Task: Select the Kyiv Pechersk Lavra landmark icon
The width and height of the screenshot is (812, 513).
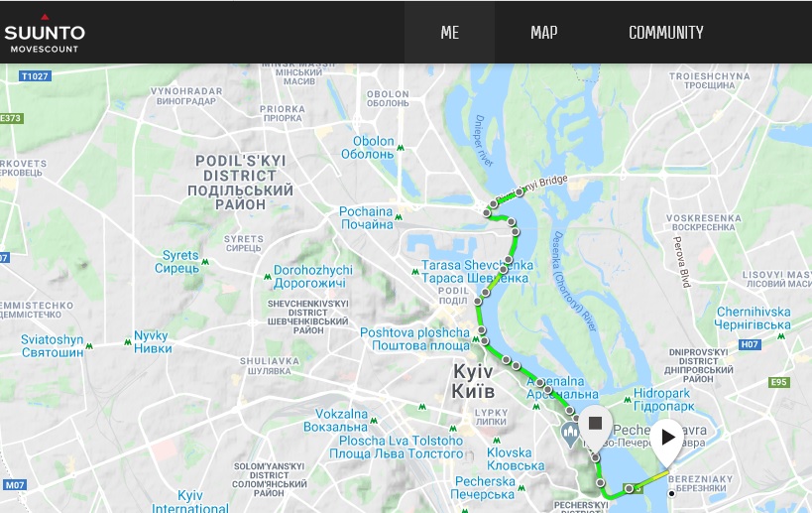Action: pos(570,435)
